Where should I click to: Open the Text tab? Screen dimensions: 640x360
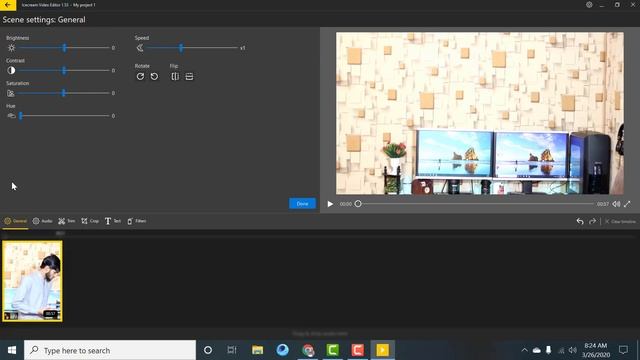pos(113,221)
